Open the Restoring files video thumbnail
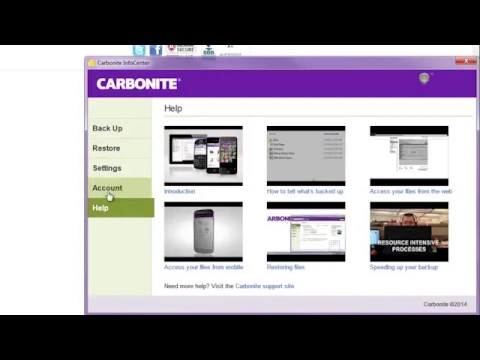Screen dimensions: 480x360 (x=306, y=232)
